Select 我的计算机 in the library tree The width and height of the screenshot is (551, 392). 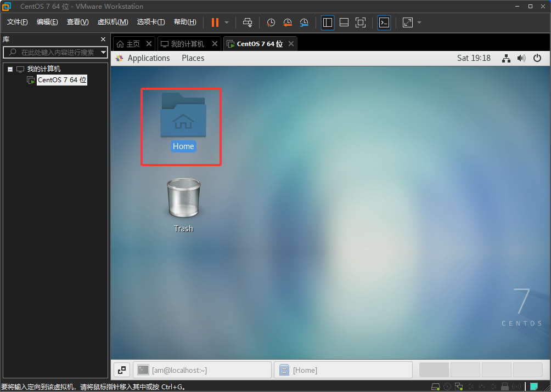click(43, 69)
